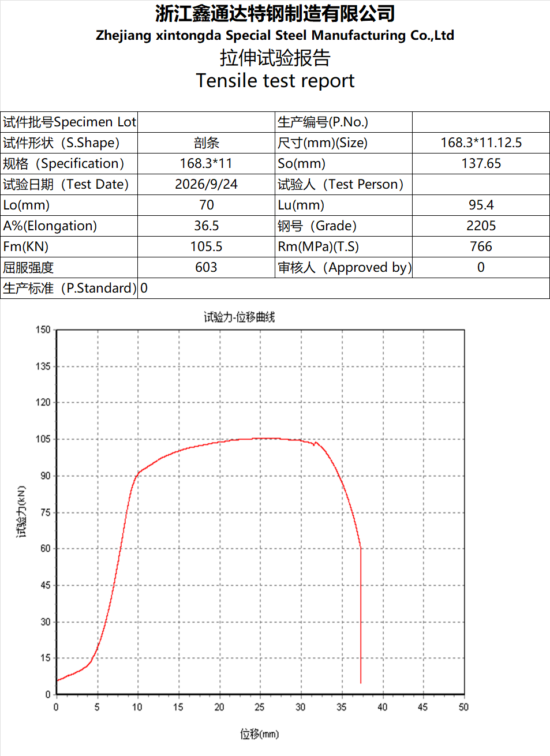The height and width of the screenshot is (756, 550).
Task: Click the y-axis tick '105'
Action: tap(43, 439)
